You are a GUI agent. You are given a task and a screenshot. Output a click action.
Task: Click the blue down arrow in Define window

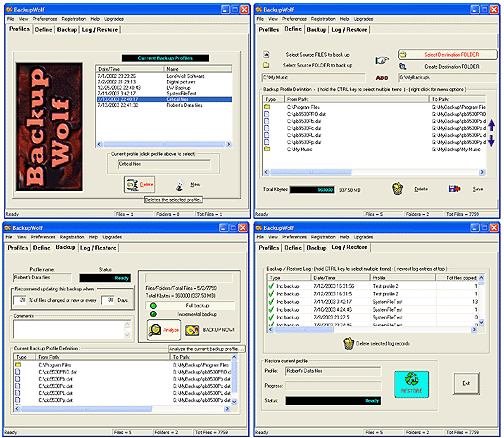491,142
